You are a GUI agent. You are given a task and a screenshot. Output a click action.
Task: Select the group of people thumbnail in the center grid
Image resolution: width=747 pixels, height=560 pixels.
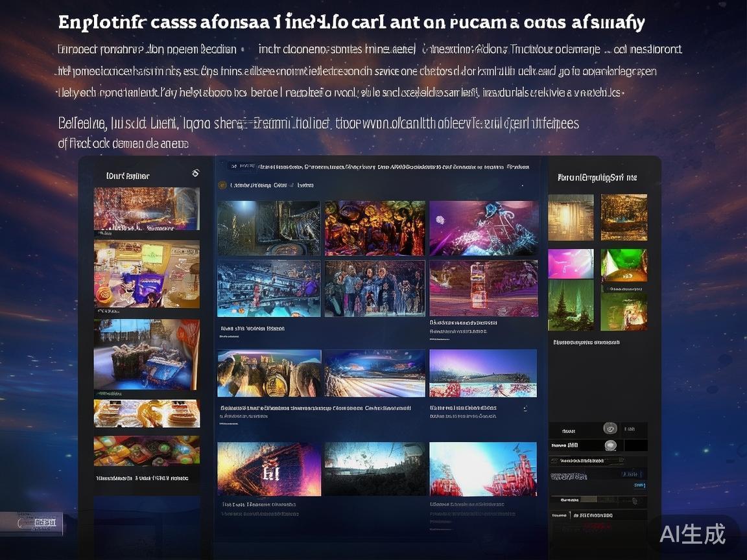(x=375, y=288)
